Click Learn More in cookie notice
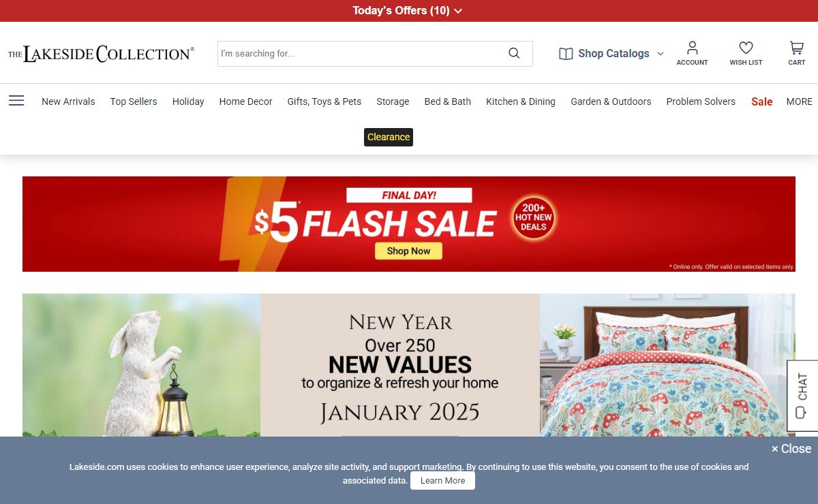 (442, 480)
